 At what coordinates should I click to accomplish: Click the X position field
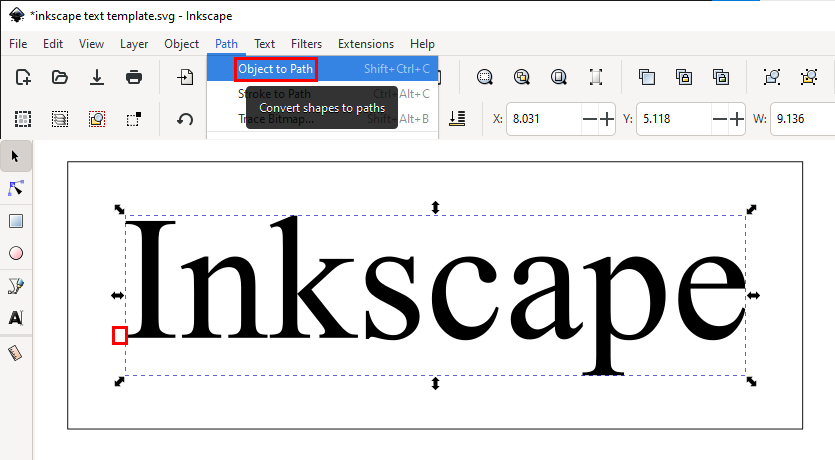point(544,119)
